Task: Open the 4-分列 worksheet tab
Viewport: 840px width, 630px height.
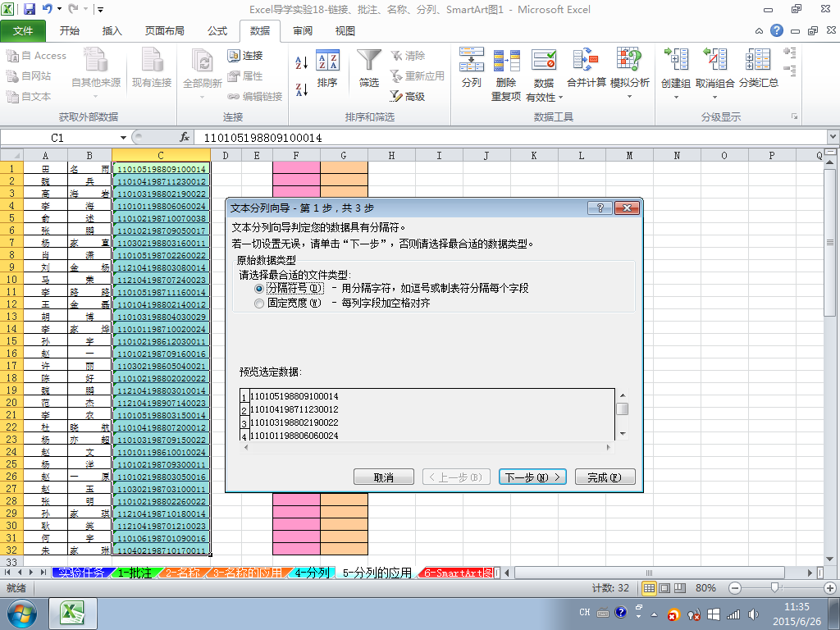Action: [x=312, y=573]
